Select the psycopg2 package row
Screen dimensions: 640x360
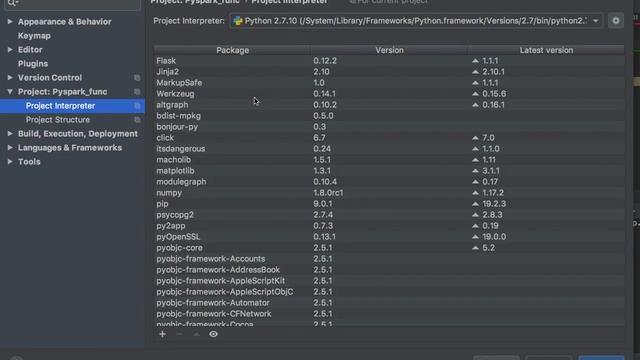click(389, 215)
